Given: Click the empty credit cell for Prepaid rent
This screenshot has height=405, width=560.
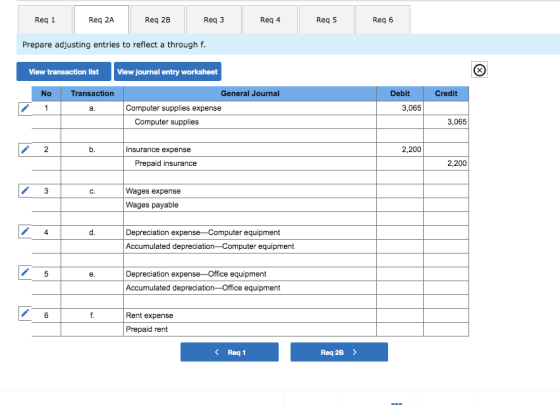Looking at the screenshot, I should pos(446,329).
